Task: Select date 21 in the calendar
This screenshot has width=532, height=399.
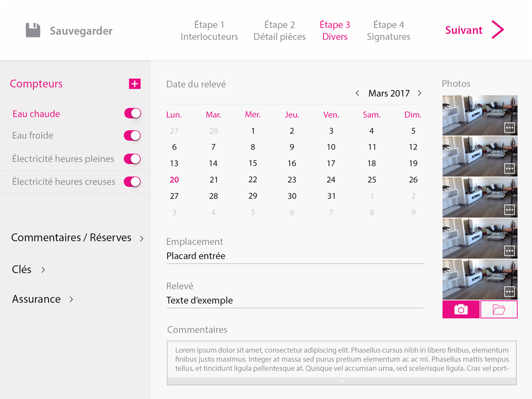Action: [213, 180]
